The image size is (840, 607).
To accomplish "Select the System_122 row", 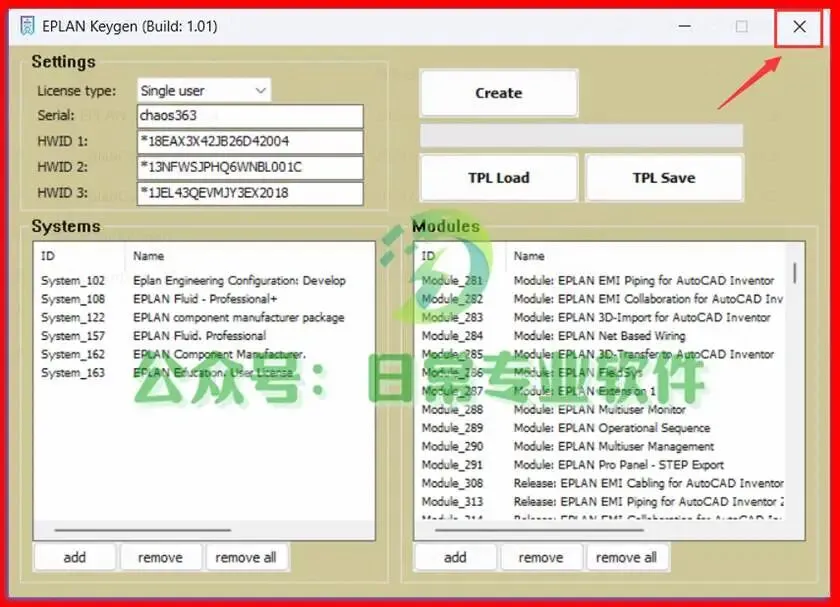I will (x=204, y=317).
